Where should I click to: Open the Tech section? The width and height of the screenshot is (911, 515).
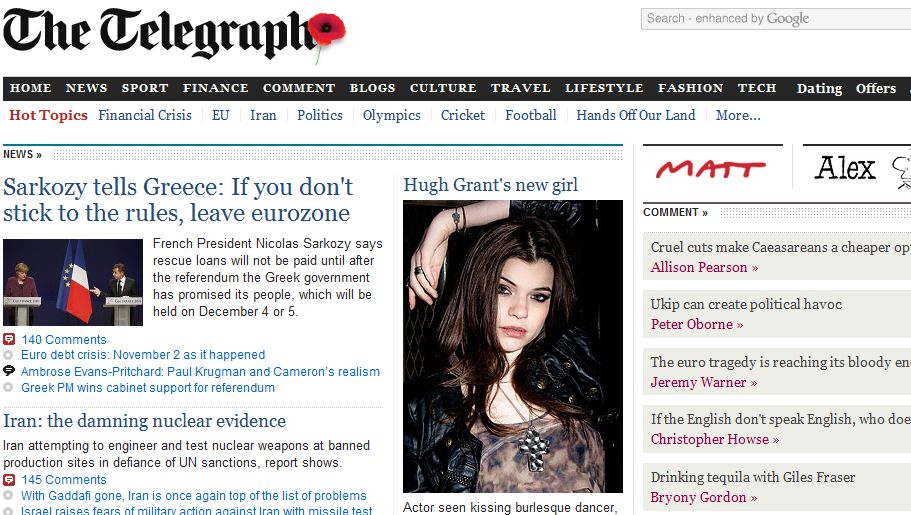tap(757, 88)
